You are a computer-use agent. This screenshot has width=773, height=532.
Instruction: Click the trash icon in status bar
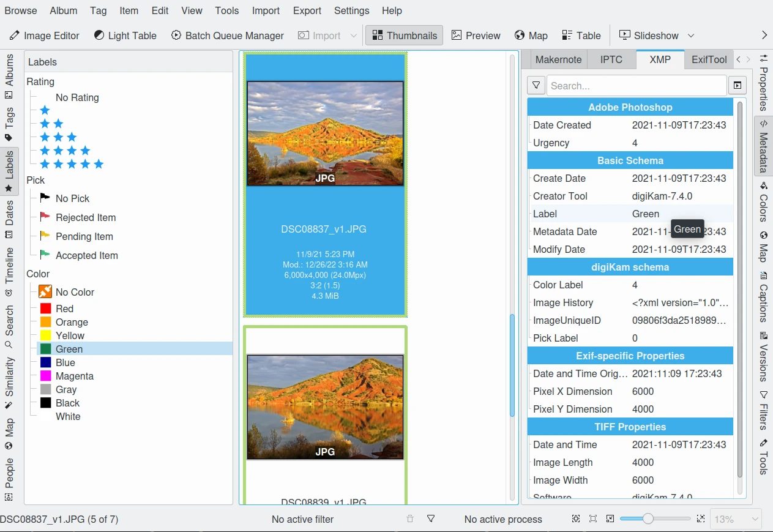tap(410, 519)
